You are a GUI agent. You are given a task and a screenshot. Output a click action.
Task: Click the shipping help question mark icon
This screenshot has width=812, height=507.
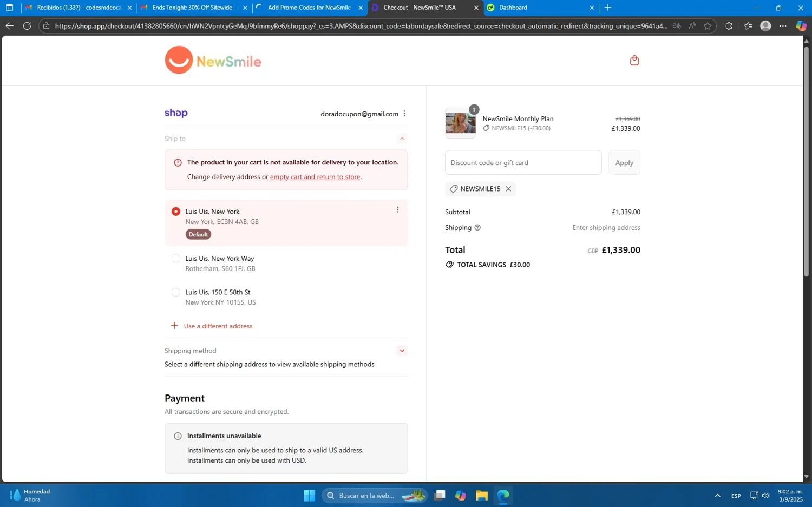tap(477, 228)
